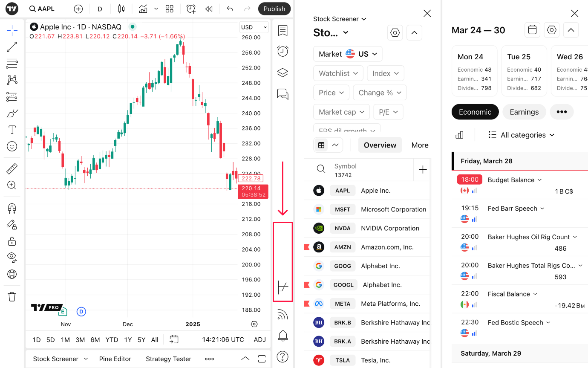The image size is (588, 368).
Task: Open the Market cap filter dropdown
Action: click(x=342, y=112)
